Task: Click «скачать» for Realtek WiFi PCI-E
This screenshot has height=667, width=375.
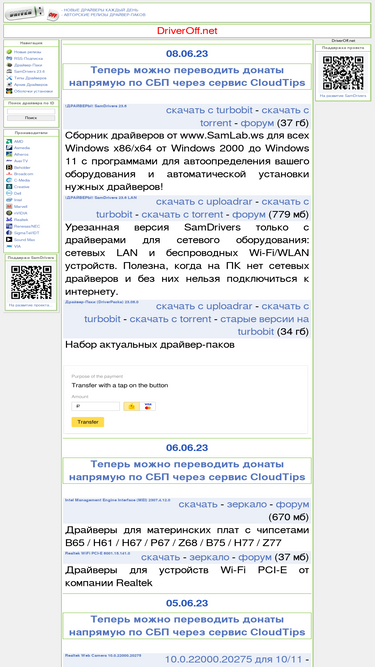Action: (160, 557)
